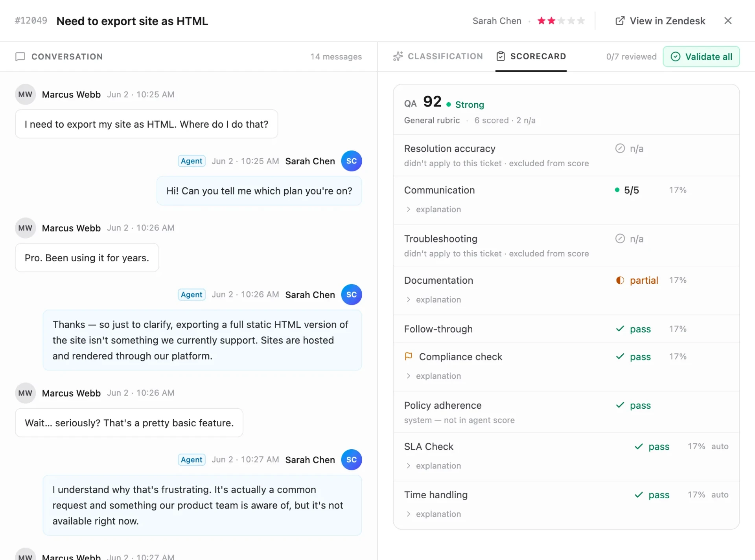755x560 pixels.
Task: Expand the Communication explanation
Action: point(433,209)
